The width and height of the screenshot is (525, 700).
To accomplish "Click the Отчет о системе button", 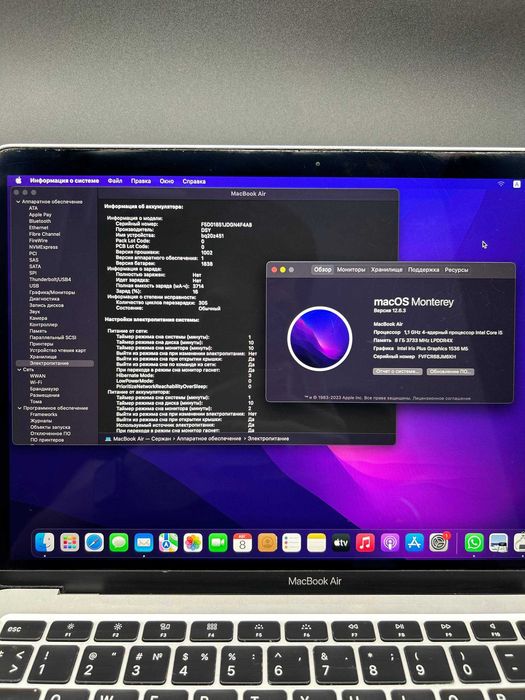I will coord(397,371).
